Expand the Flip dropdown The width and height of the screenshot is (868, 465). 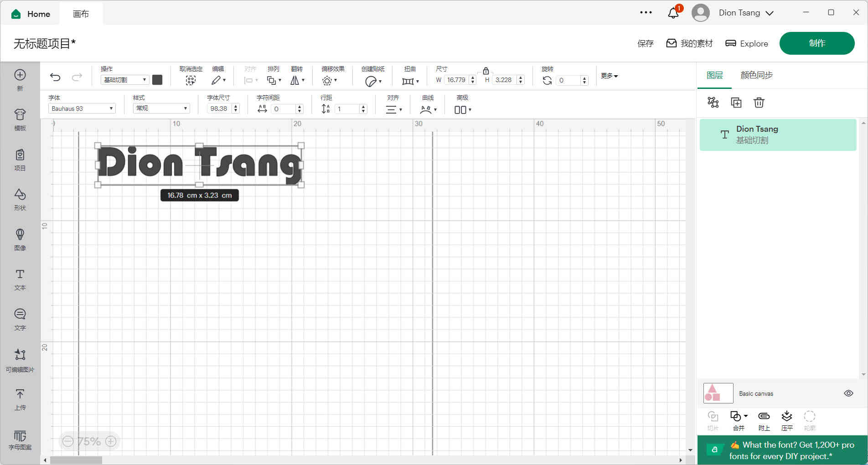pyautogui.click(x=297, y=81)
